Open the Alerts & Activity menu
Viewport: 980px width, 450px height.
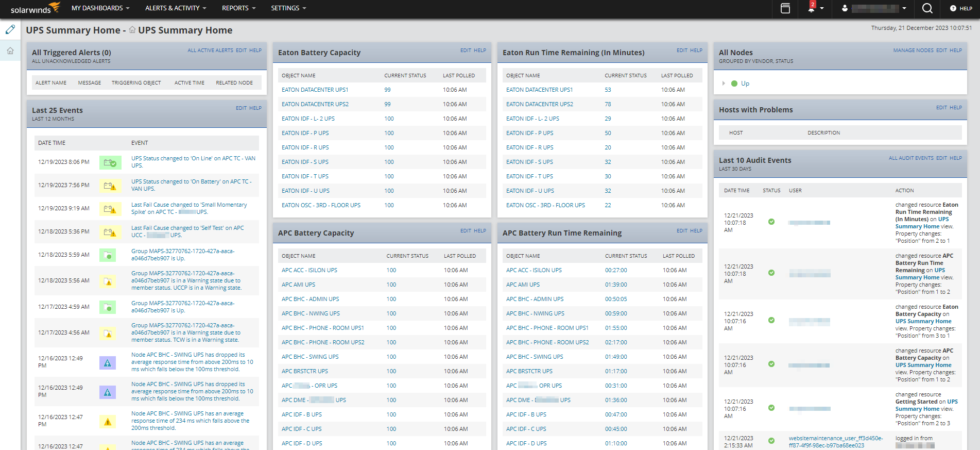coord(176,8)
